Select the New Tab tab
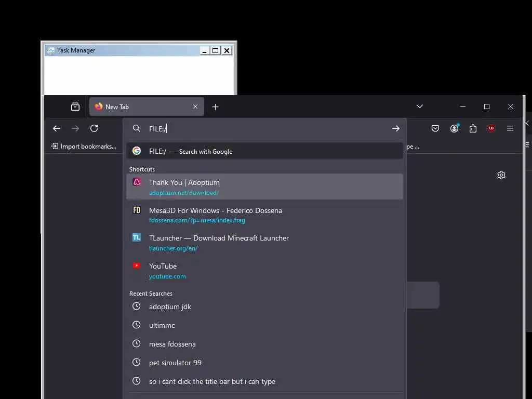This screenshot has width=532, height=399. pos(147,107)
